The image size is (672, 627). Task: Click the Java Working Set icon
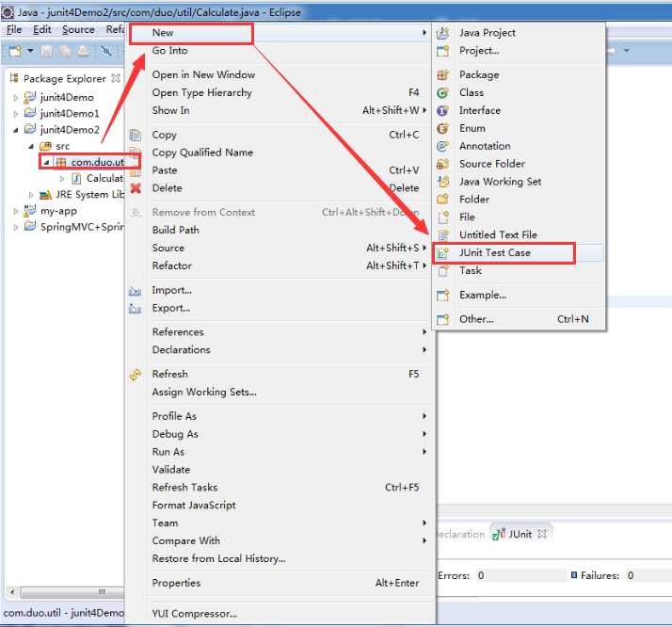click(442, 182)
